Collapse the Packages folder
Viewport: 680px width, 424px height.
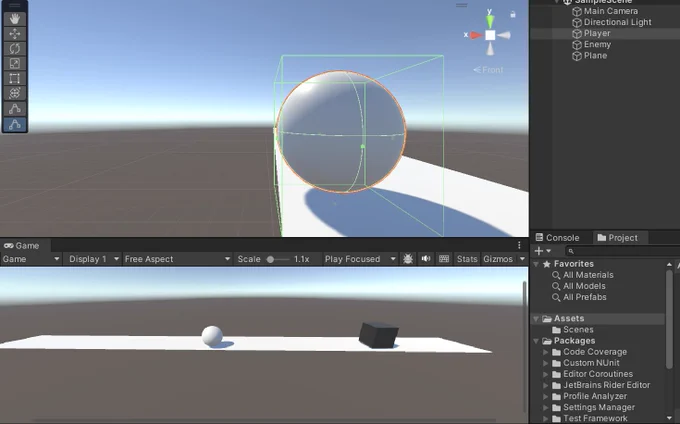coord(536,341)
